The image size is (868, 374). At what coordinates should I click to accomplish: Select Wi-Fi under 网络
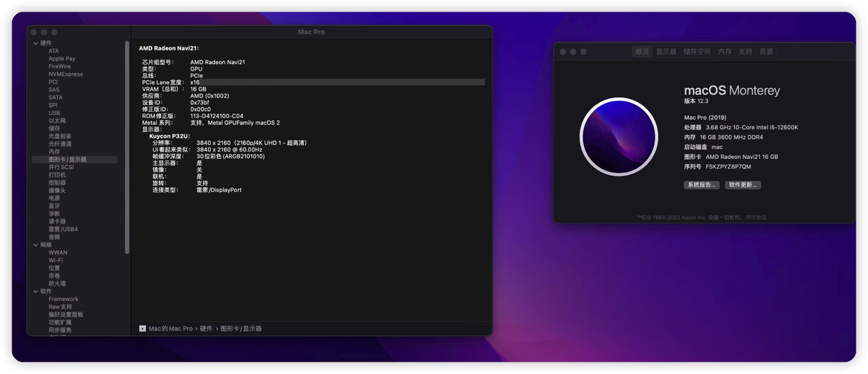tap(55, 260)
